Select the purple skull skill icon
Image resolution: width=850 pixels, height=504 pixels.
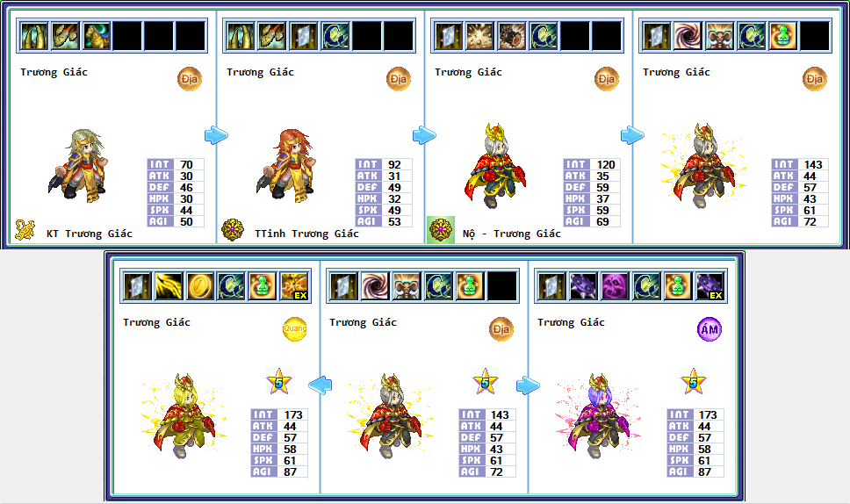(615, 286)
